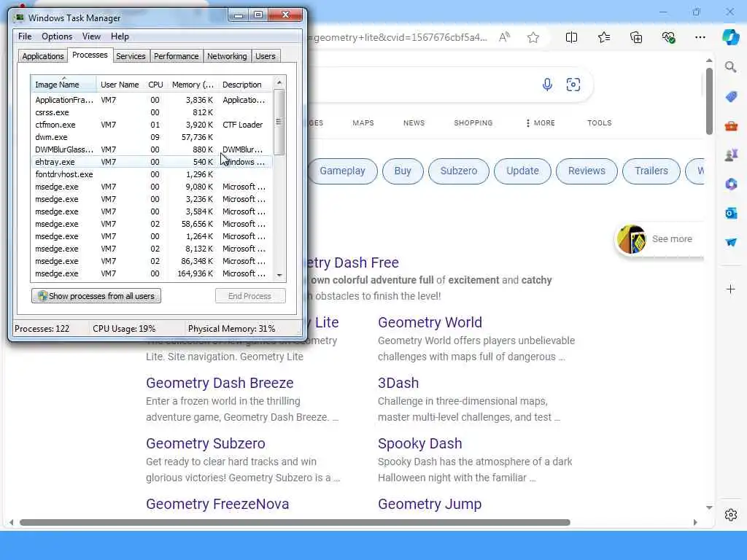Screen dimensions: 747x560
Task: Open Tools briefcase icon in sidebar
Action: click(x=731, y=125)
